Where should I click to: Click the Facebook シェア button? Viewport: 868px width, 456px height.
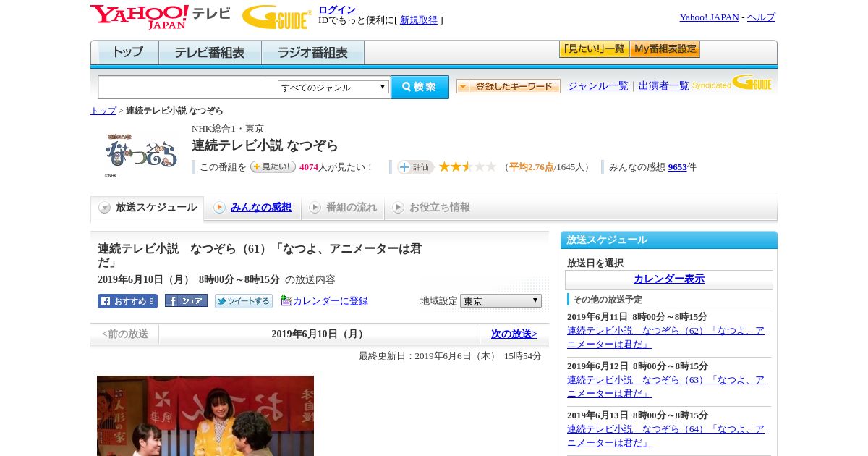point(186,300)
